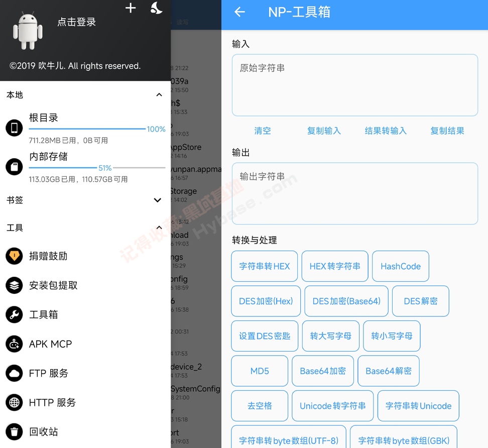Screen dimensions: 488x448
Task: Open 根目录 root directory entry
Action: 85,128
